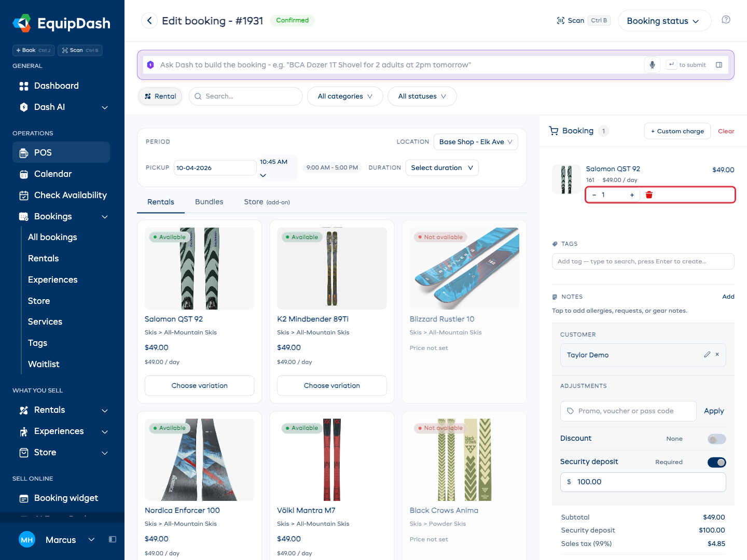Toggle the Discount switch

716,439
